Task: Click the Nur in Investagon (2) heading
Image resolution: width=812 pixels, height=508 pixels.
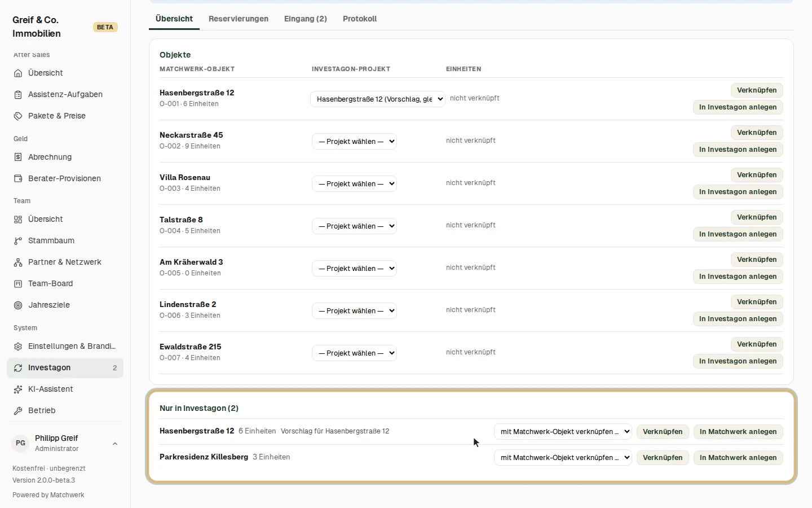Action: [x=199, y=408]
